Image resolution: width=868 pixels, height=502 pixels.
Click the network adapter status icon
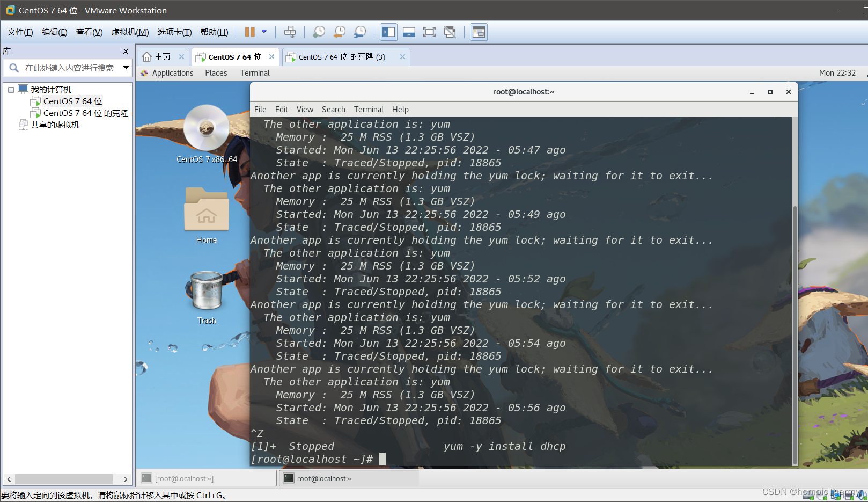pyautogui.click(x=836, y=496)
